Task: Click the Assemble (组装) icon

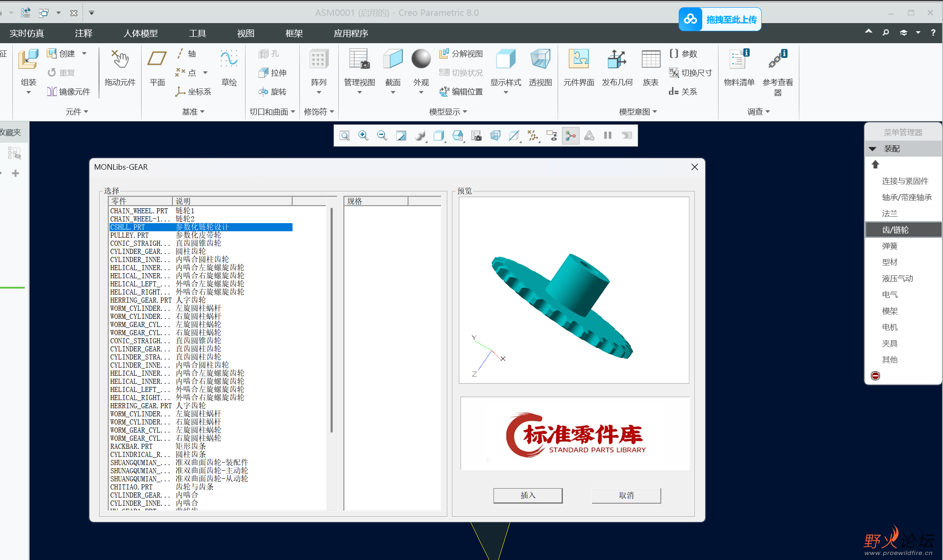Action: [28, 59]
